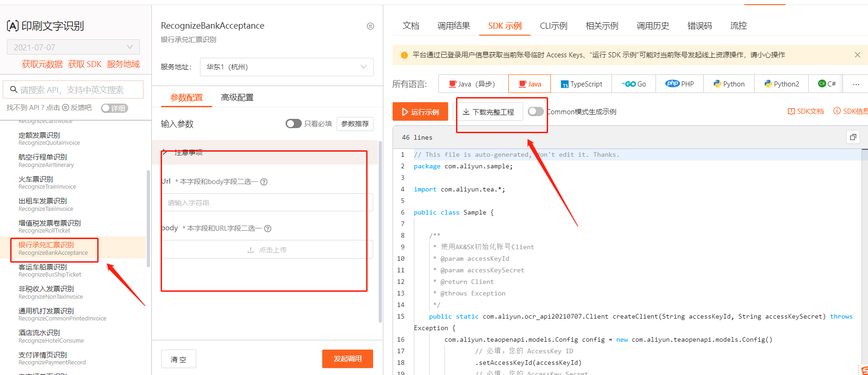Click the warning icon in the banner
Viewport: 868px width, 375px height.
(x=404, y=55)
